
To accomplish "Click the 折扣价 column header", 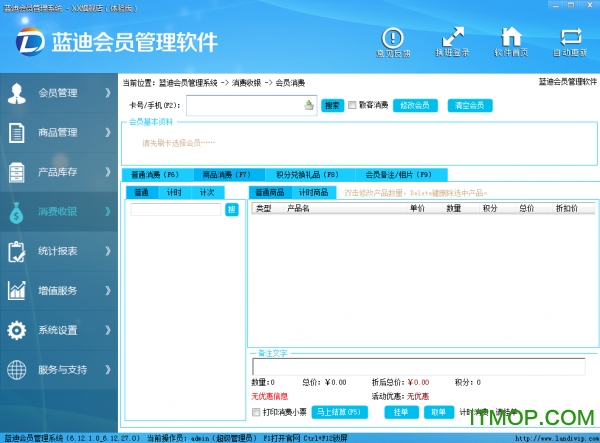I will [x=573, y=208].
